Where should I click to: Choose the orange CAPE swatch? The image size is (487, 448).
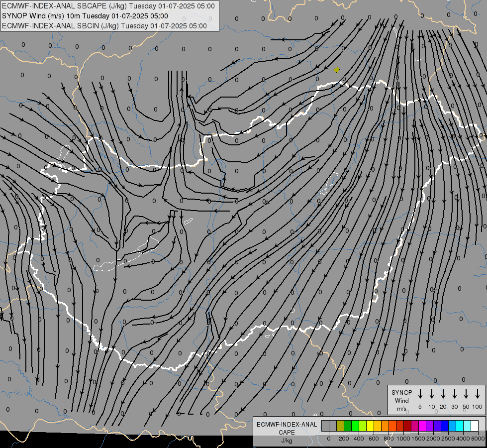[385, 426]
